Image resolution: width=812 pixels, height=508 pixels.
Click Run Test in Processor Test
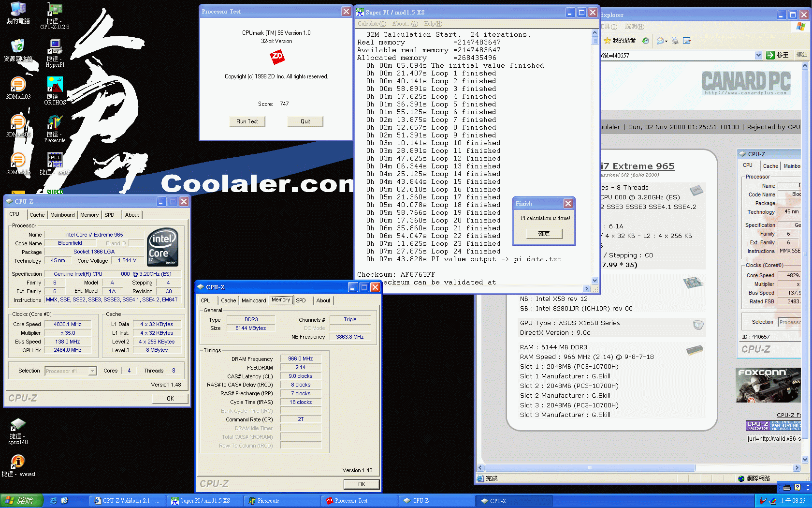coord(247,121)
